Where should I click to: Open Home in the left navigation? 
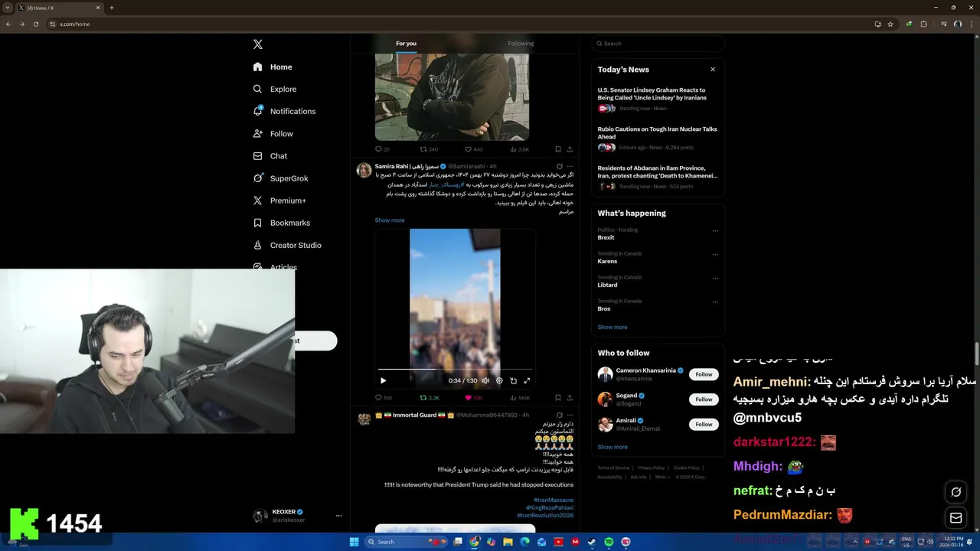tap(273, 67)
